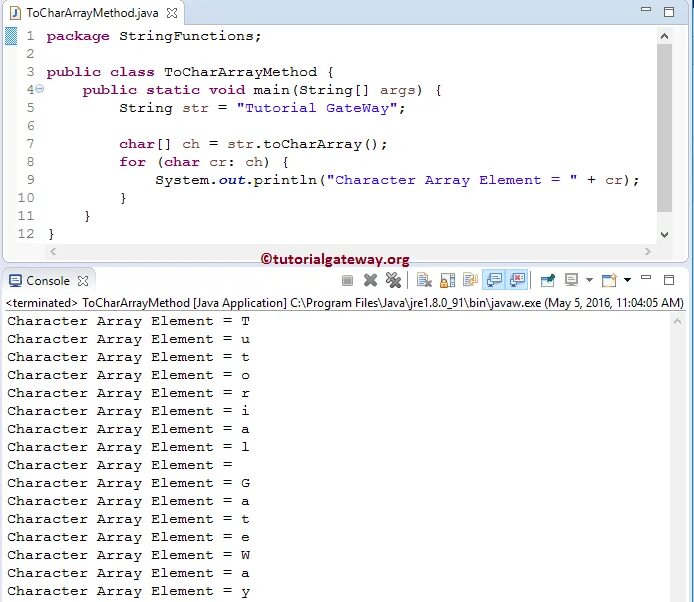
Task: Click the "for" keyword on line 8
Action: pyautogui.click(x=132, y=162)
